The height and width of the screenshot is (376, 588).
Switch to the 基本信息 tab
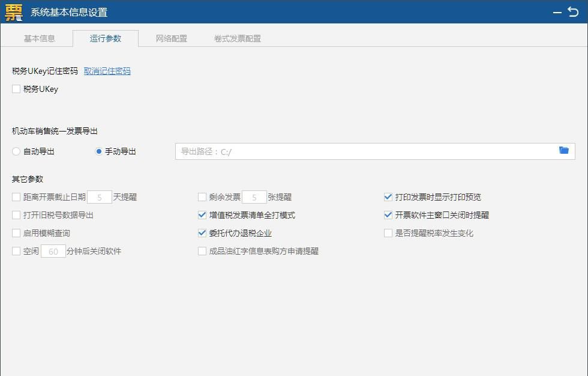click(x=38, y=38)
